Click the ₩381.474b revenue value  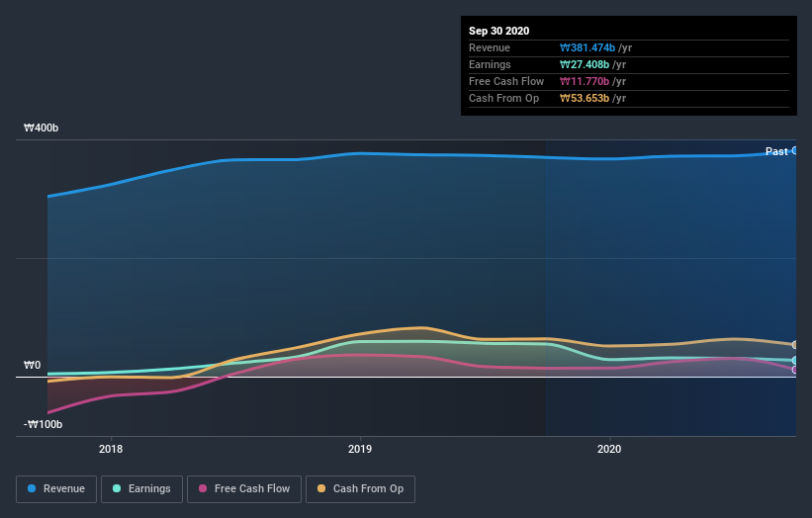[x=587, y=48]
